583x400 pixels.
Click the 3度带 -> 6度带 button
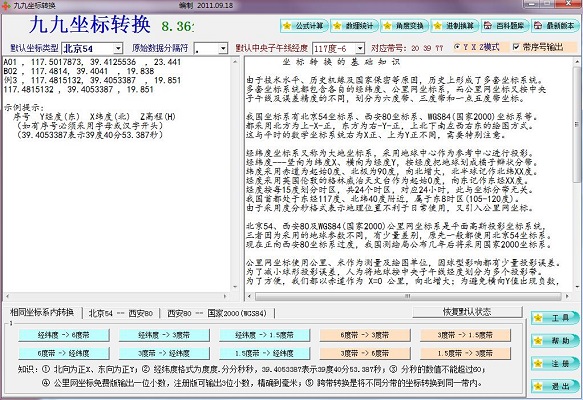(x=365, y=353)
